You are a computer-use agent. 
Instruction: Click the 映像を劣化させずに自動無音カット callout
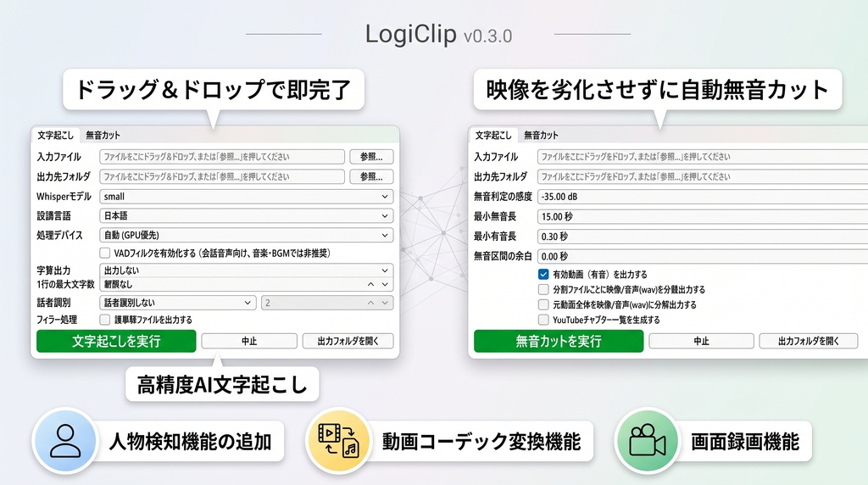click(658, 90)
